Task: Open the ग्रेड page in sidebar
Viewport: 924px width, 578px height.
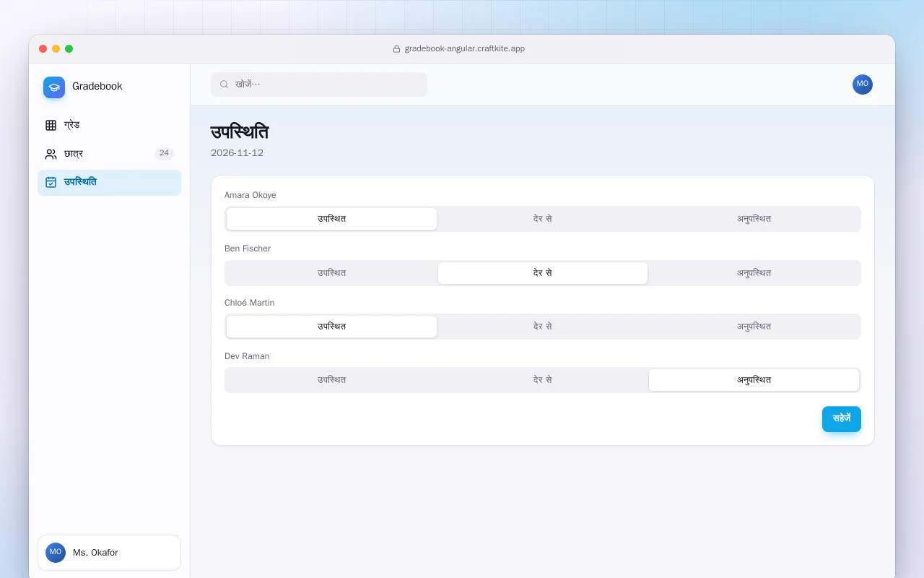Action: (109, 125)
